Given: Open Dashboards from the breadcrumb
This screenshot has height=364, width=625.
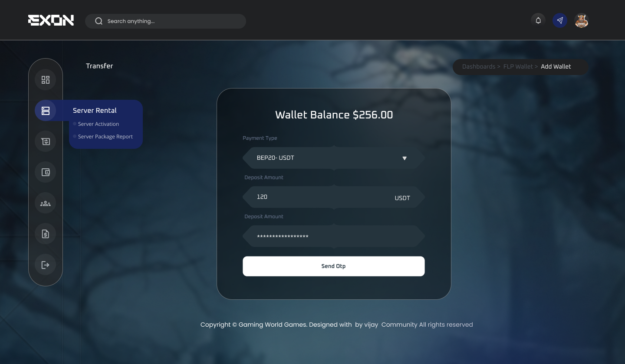Looking at the screenshot, I should click(x=479, y=66).
